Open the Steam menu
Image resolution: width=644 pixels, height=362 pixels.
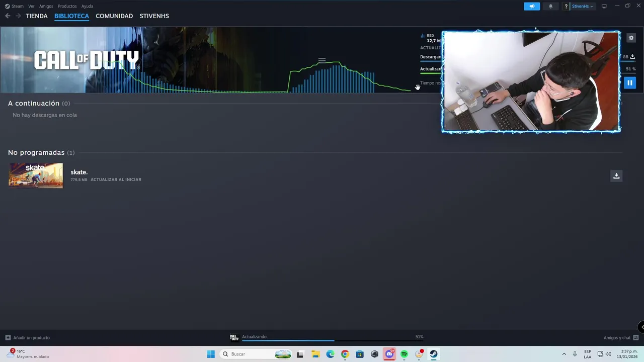(x=14, y=6)
